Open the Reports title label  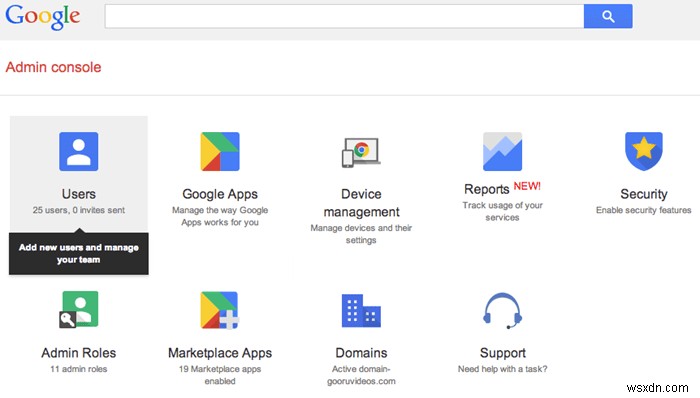487,189
